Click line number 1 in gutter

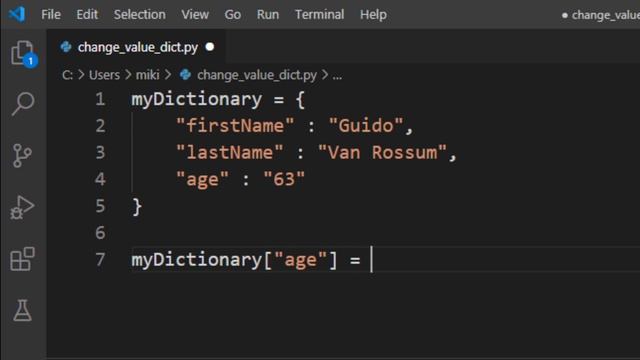[100, 99]
